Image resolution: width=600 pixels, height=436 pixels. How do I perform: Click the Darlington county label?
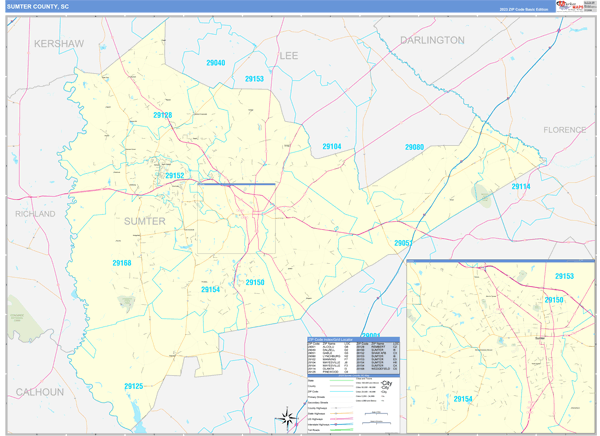point(432,40)
